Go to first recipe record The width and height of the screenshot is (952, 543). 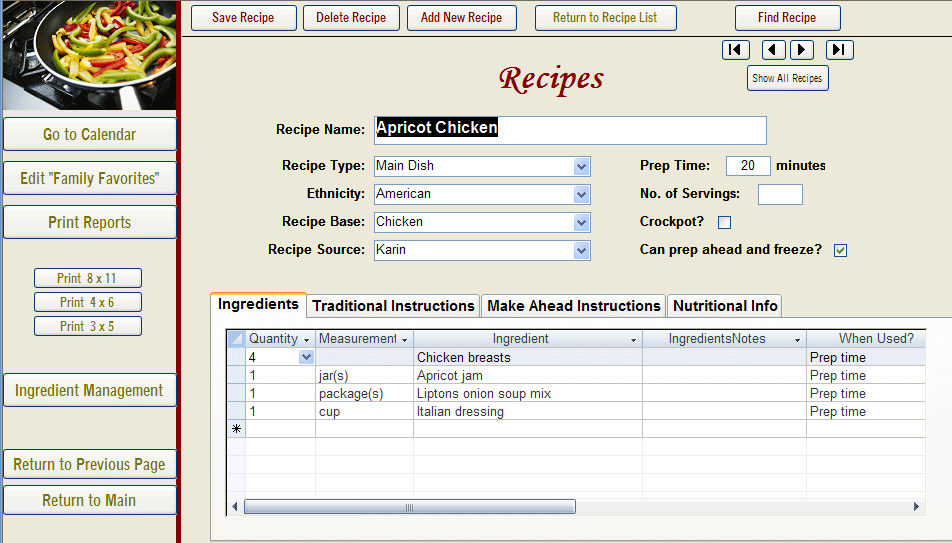click(735, 50)
